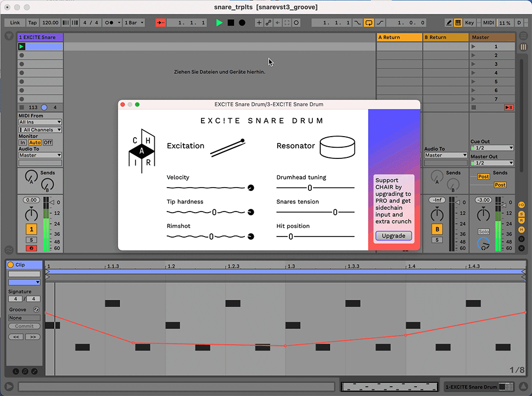Click the clock envelope icon in Clip panel
532x396 pixels.
(16, 370)
